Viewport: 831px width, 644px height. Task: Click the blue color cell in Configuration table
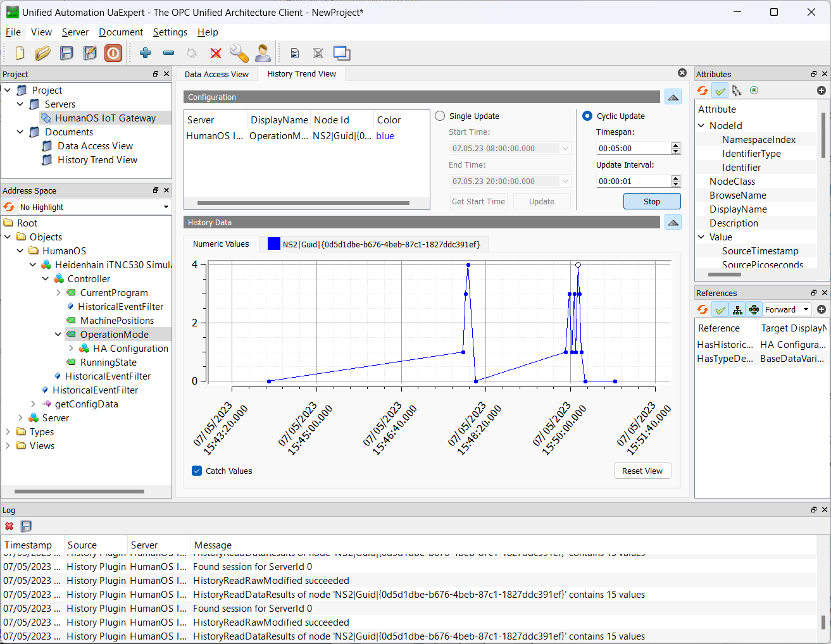385,136
